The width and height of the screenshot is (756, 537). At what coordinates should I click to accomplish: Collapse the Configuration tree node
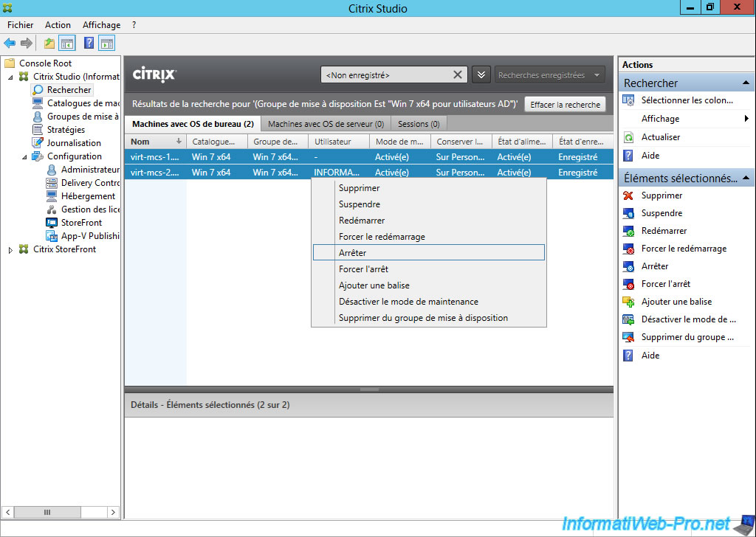pos(24,156)
